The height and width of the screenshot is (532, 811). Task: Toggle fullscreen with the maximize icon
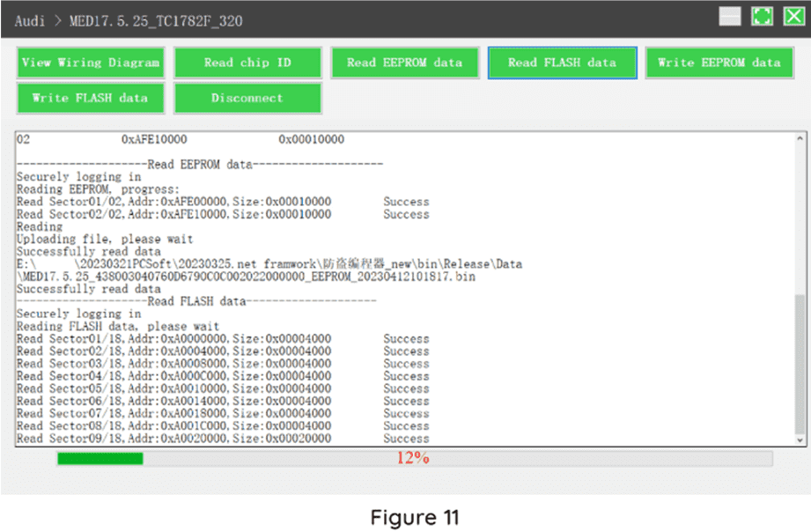(x=762, y=17)
